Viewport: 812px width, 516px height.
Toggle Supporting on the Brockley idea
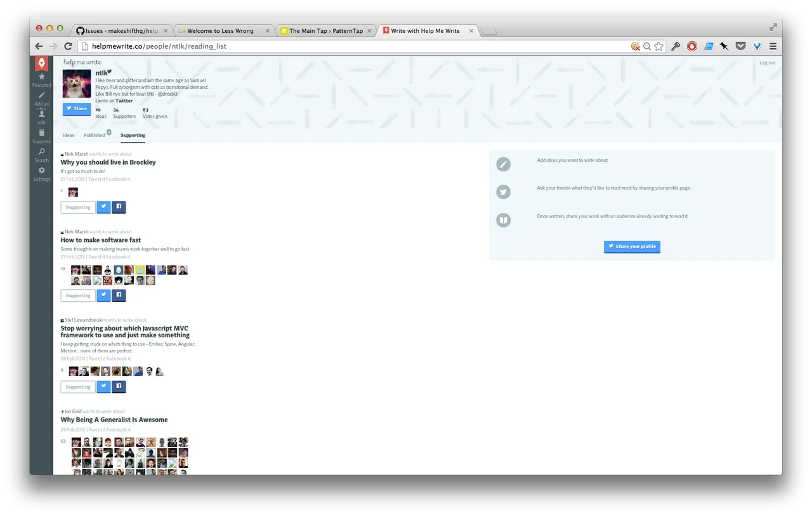point(78,207)
